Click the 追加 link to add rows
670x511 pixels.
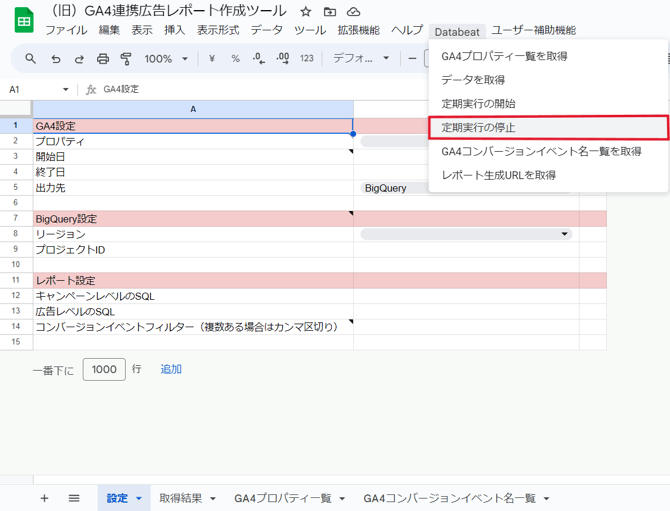[171, 369]
